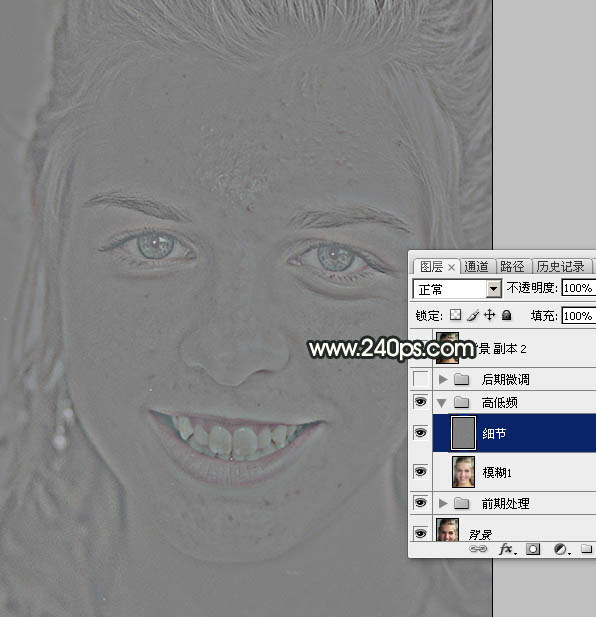Add layer mask icon
596x617 pixels.
click(533, 549)
